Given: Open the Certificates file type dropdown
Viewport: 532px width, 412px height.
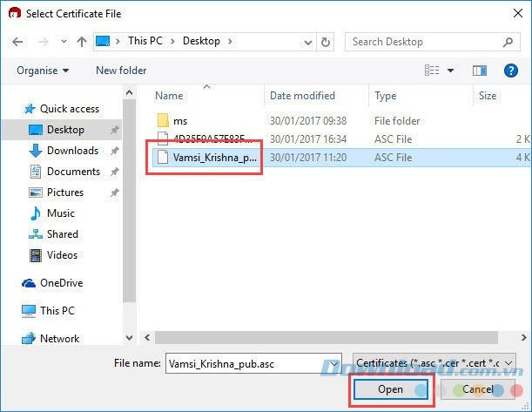Looking at the screenshot, I should point(434,363).
